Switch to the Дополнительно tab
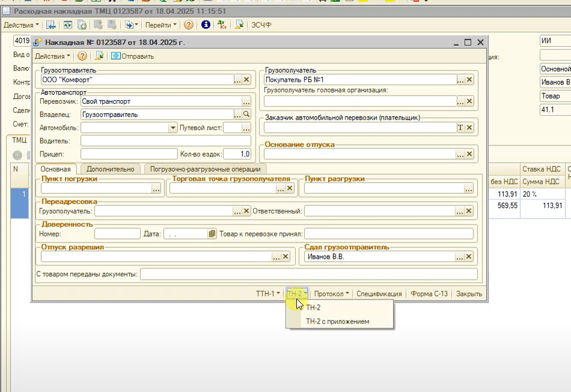This screenshot has height=392, width=571. (x=111, y=169)
